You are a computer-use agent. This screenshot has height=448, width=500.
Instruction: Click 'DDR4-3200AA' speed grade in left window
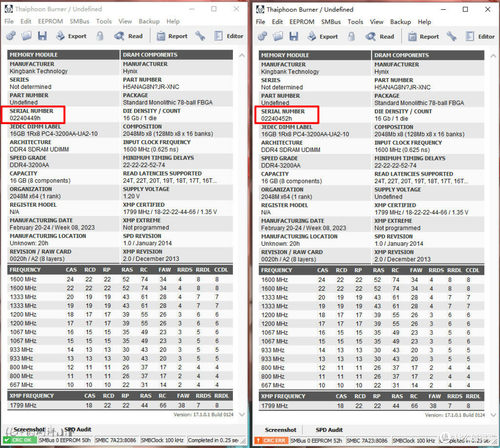tap(29, 165)
